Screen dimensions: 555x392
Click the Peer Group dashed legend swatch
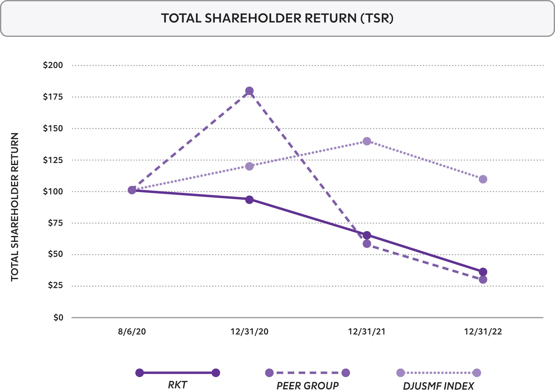pyautogui.click(x=307, y=373)
